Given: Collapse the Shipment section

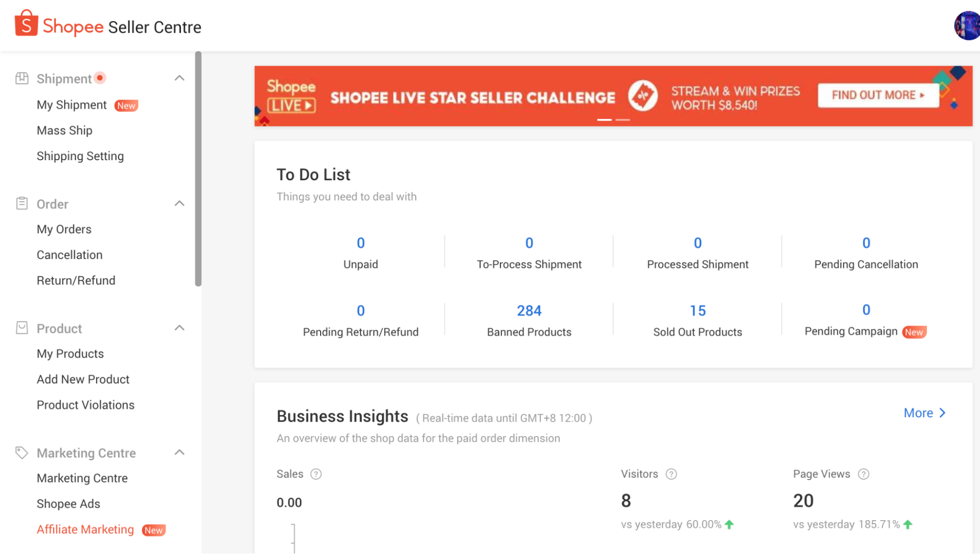Looking at the screenshot, I should click(180, 77).
